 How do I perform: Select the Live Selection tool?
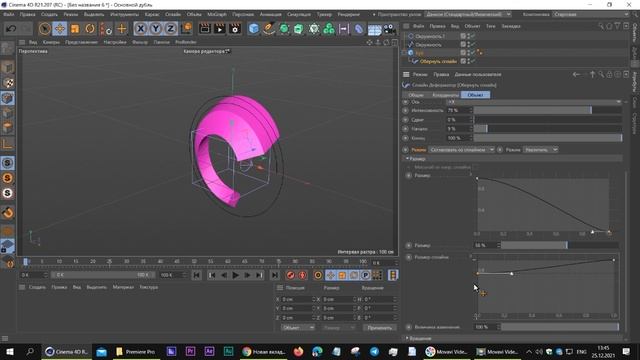44,29
